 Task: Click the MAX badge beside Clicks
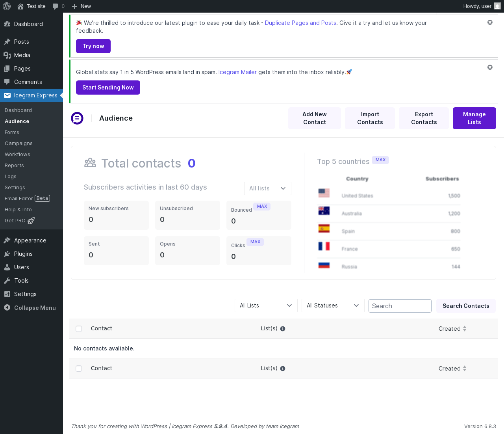pos(255,242)
